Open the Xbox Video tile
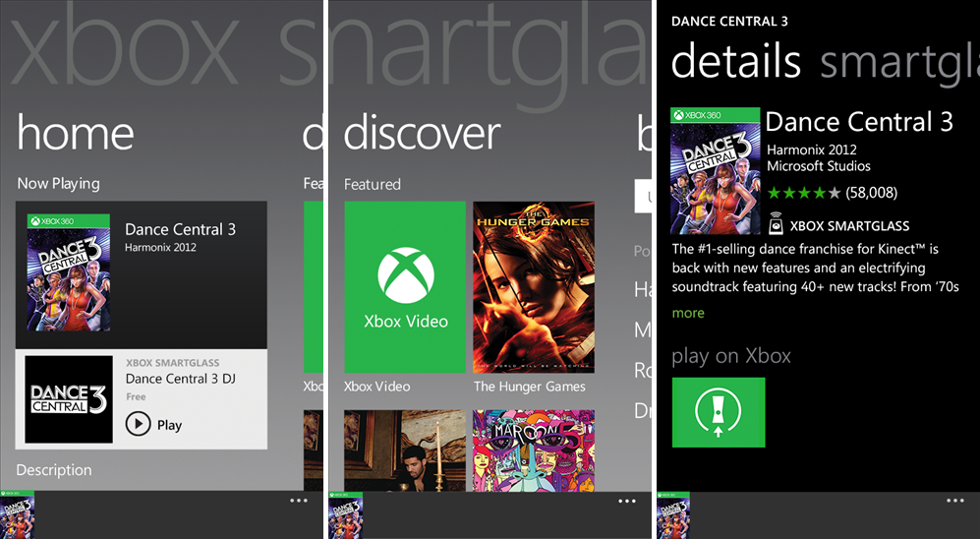 (405, 287)
